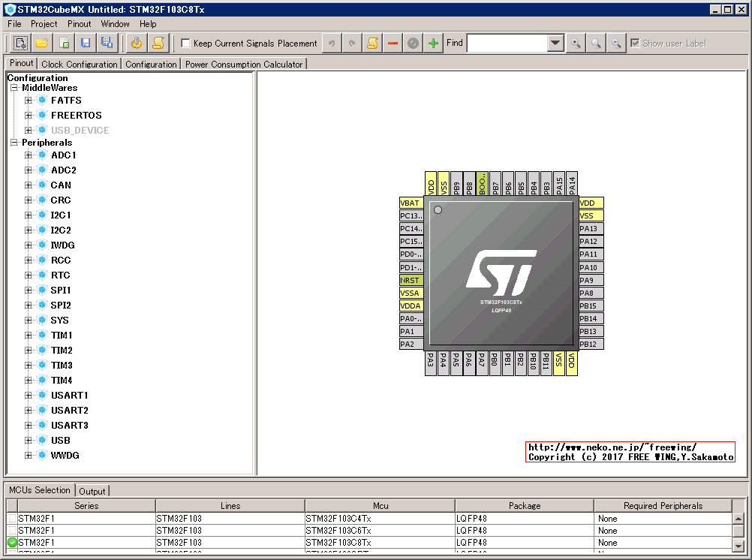752x560 pixels.
Task: Expand the RCC peripheral node
Action: point(29,260)
